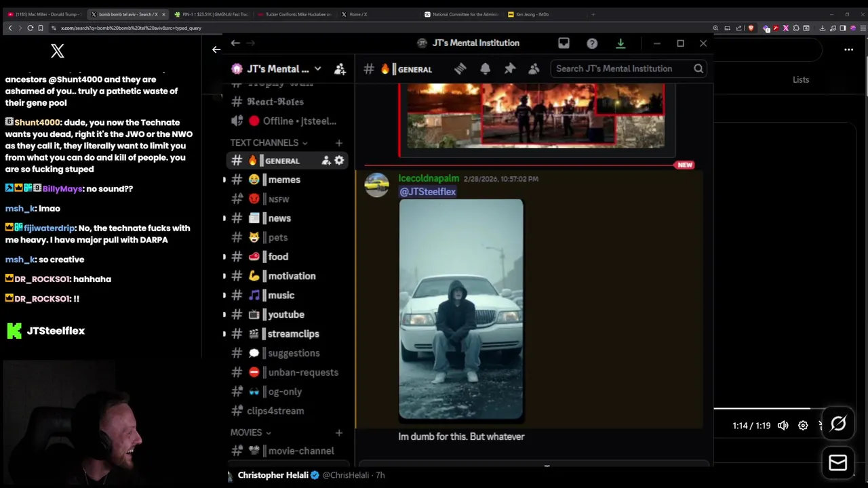
Task: Create invite icon on GENERAL channel
Action: pos(326,161)
